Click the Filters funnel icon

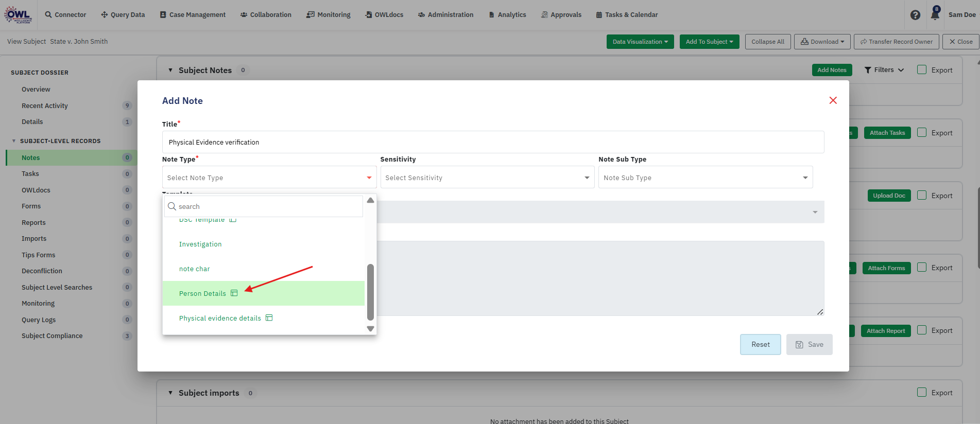pos(868,70)
